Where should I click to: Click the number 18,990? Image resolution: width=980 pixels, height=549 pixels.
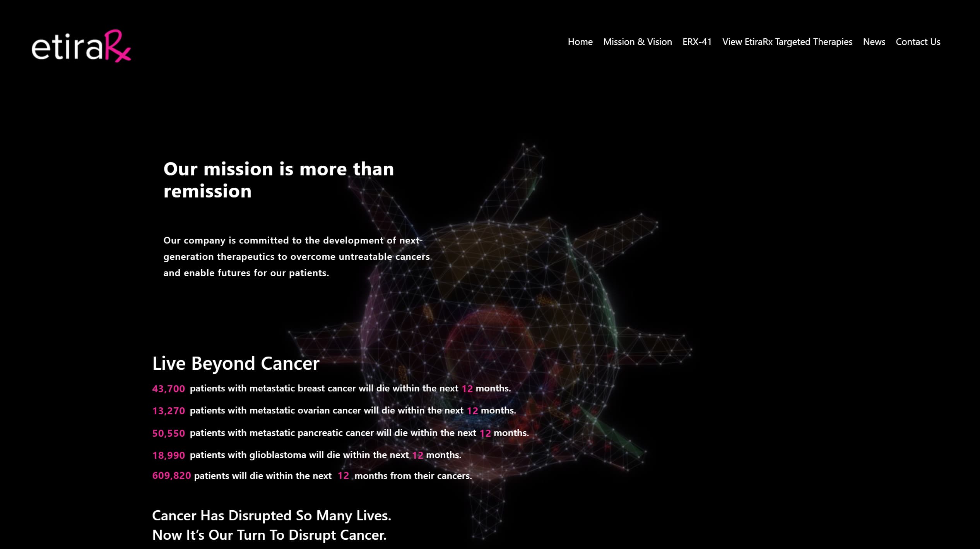pos(168,455)
